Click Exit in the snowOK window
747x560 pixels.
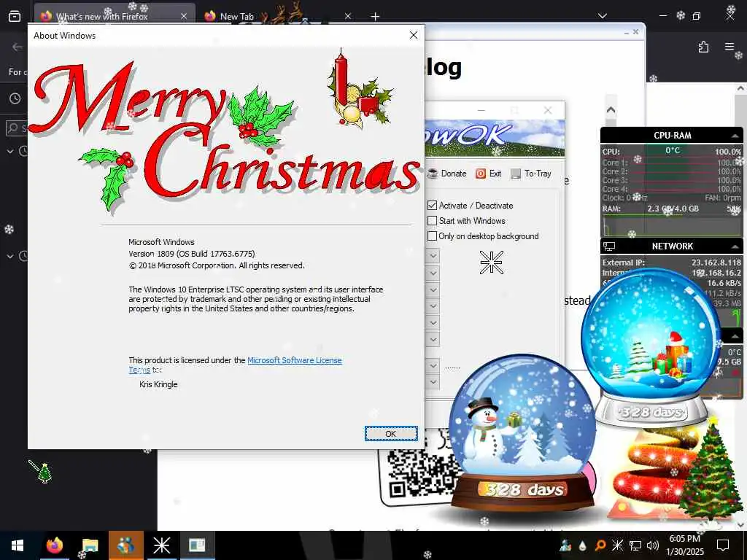[x=488, y=174]
